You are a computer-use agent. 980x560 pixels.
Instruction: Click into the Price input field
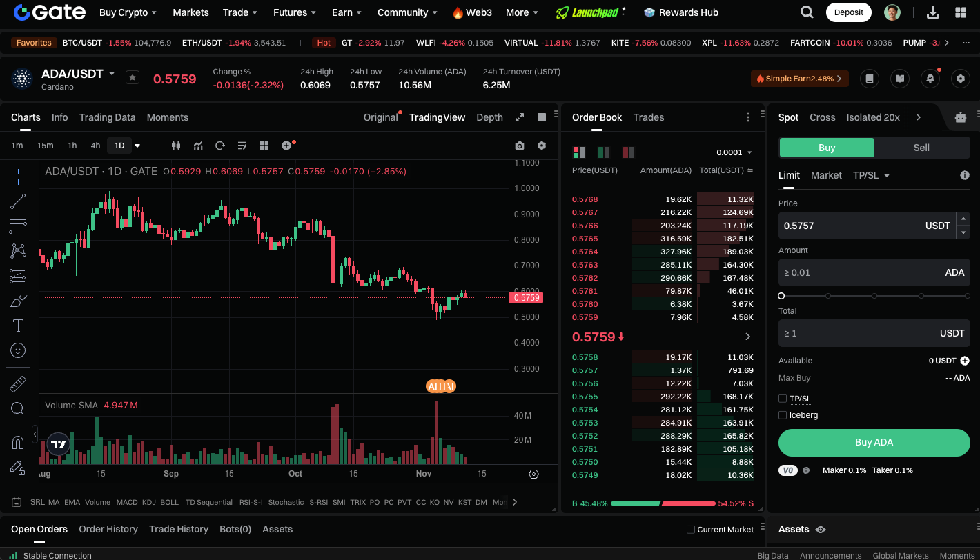[x=865, y=226]
